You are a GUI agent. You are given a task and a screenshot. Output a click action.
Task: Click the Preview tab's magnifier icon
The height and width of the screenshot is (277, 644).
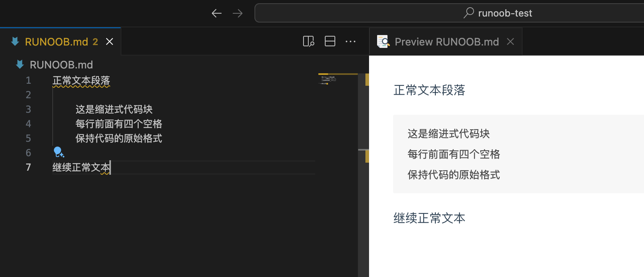(383, 41)
